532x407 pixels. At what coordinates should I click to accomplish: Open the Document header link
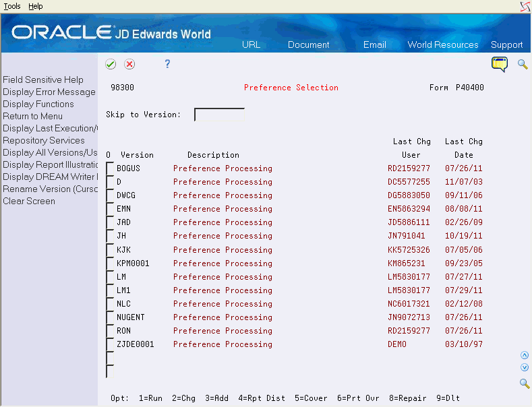(308, 44)
